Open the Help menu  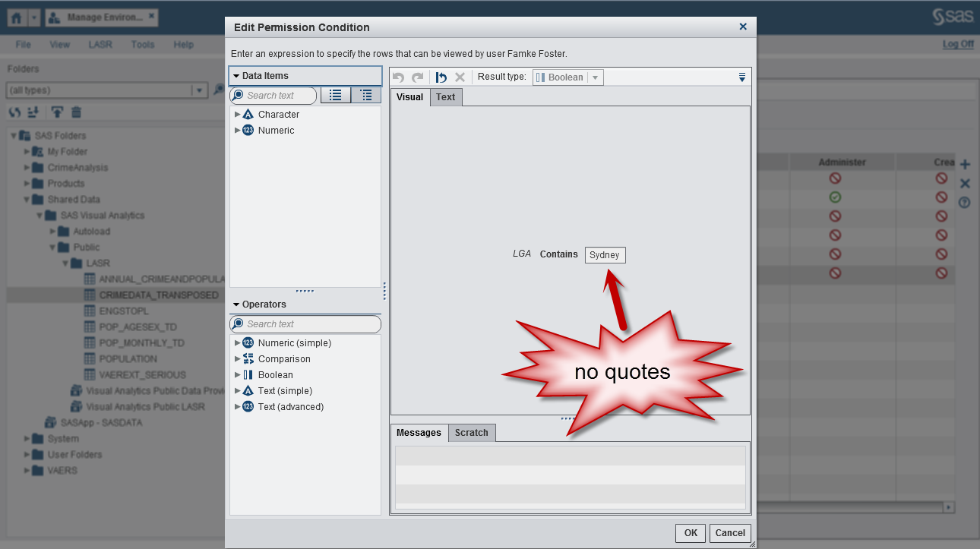coord(184,45)
